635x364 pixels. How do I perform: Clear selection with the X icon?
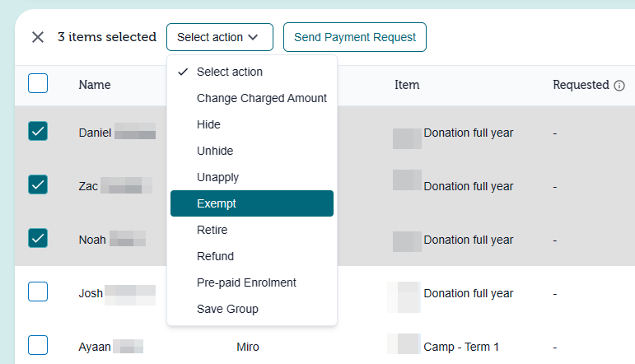point(38,37)
